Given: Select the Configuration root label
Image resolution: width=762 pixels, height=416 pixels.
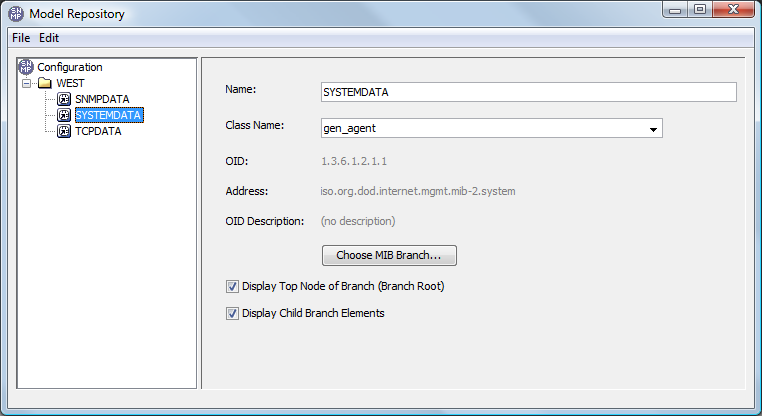Looking at the screenshot, I should [x=70, y=67].
